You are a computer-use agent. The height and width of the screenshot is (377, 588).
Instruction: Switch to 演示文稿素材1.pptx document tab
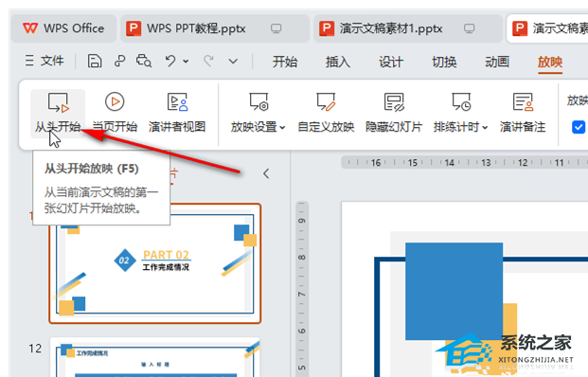408,28
